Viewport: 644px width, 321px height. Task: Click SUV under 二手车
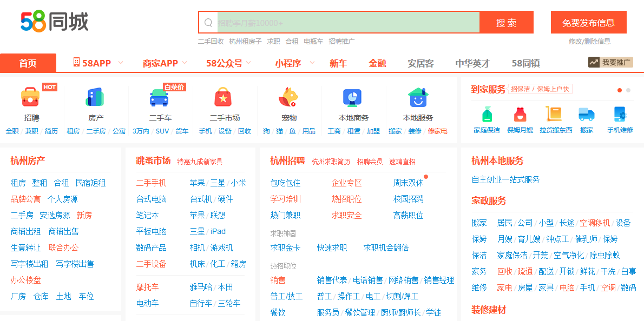pos(162,131)
